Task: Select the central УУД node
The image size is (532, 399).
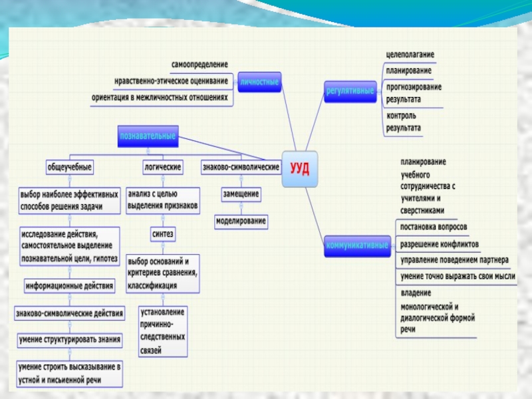Action: pos(300,169)
